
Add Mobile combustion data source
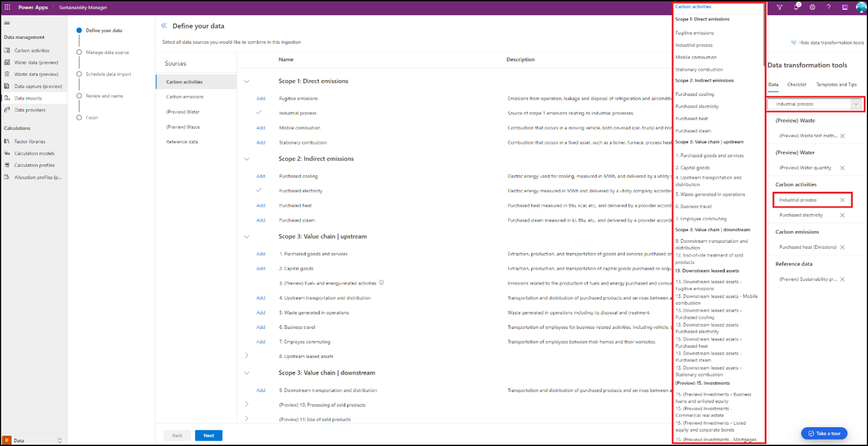pyautogui.click(x=261, y=128)
